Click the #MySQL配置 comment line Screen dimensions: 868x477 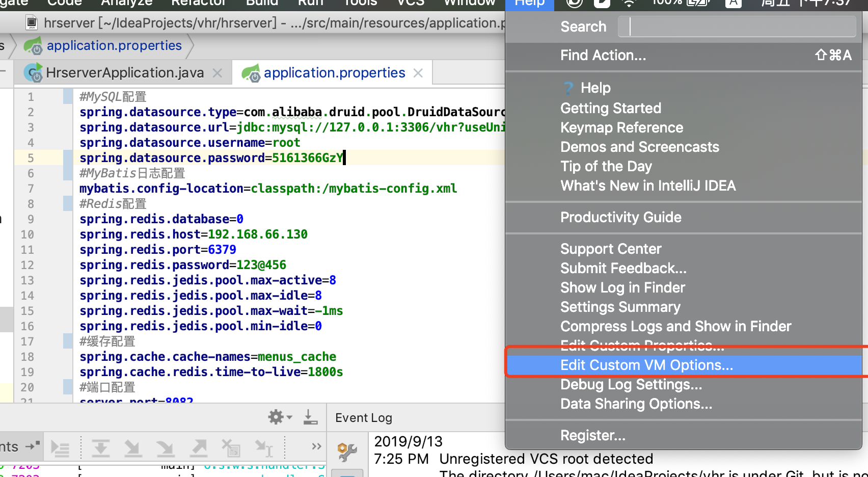coord(113,97)
